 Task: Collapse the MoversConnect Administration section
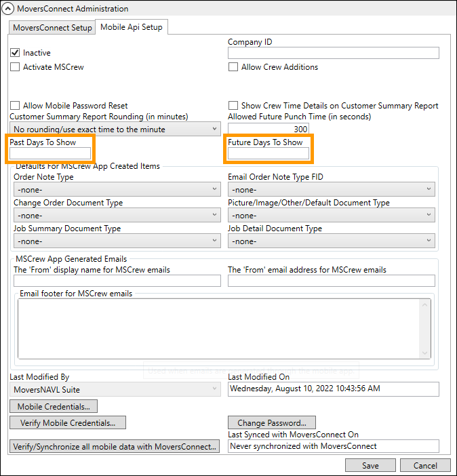[x=9, y=9]
